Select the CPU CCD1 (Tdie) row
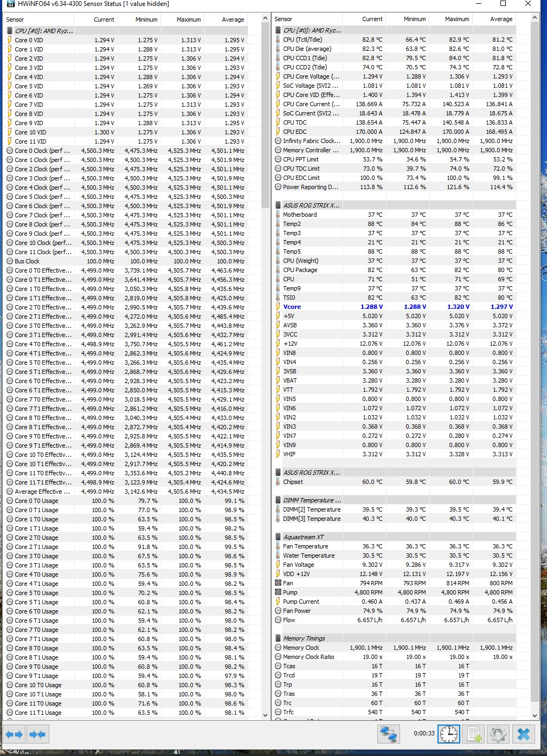The image size is (547, 756). pos(395,58)
